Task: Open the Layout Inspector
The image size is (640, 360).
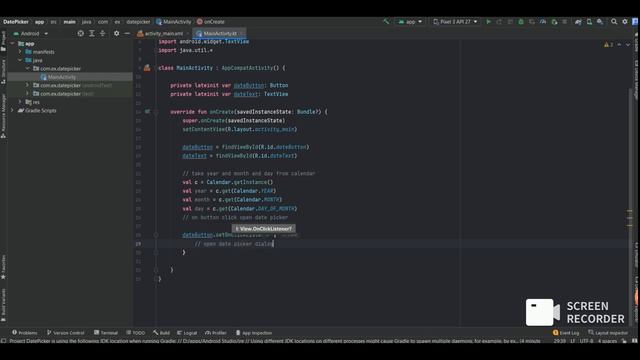Action: (608, 333)
